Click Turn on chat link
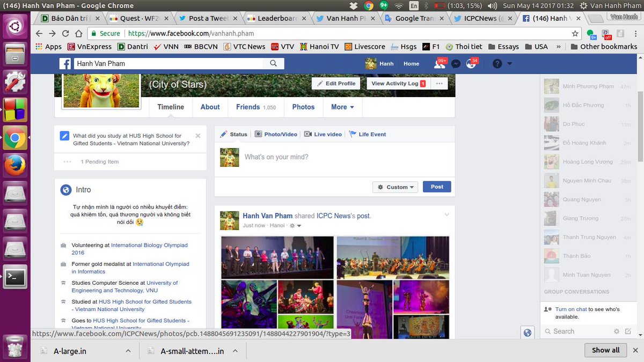This screenshot has width=644, height=362. (571, 309)
